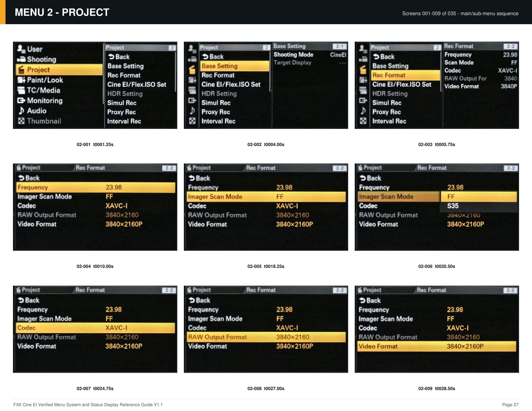The height and width of the screenshot is (411, 532).
Task: Select Codec row in screen 02-005
Action: [266, 206]
